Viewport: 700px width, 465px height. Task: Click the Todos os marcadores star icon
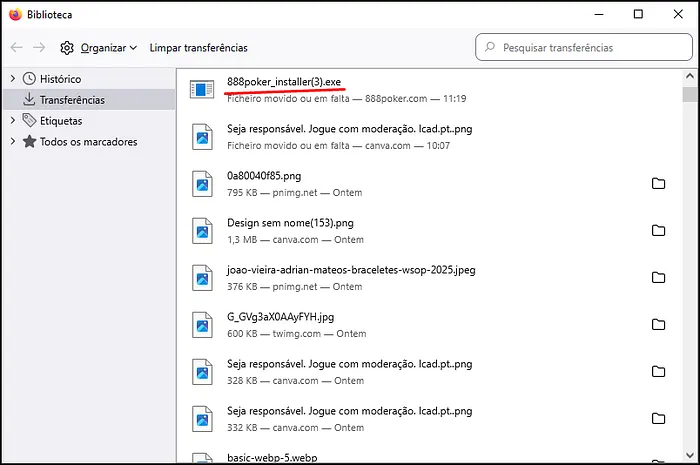point(29,141)
